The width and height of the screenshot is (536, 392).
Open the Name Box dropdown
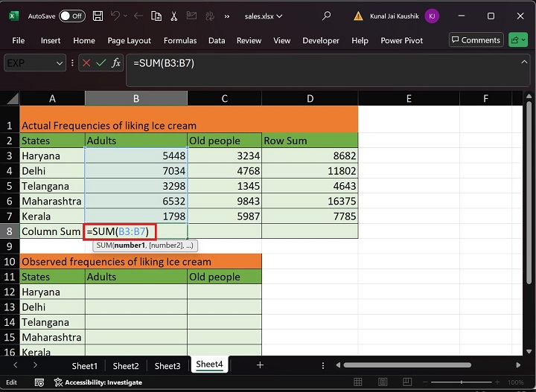click(60, 63)
